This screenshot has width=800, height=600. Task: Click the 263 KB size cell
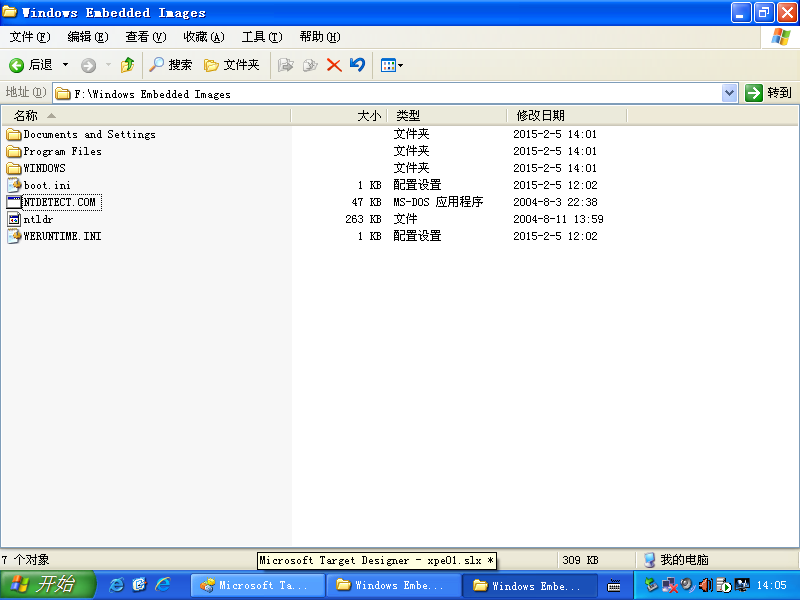363,219
